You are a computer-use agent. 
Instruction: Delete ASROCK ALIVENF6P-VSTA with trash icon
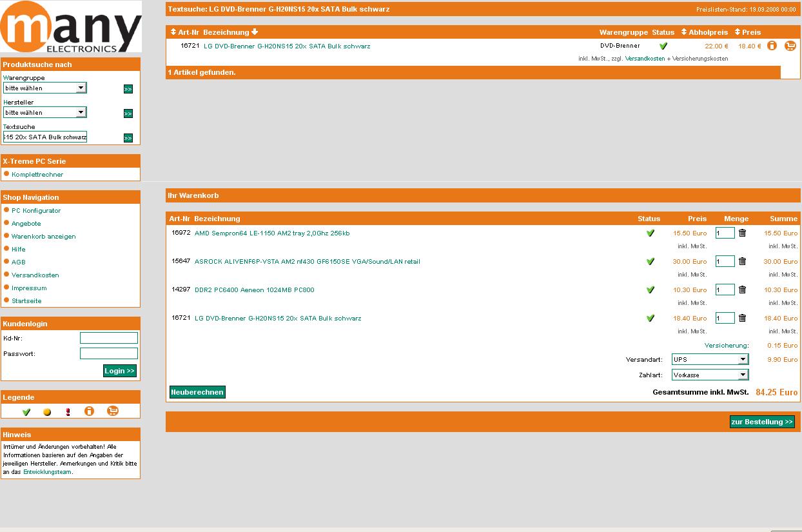tap(742, 261)
